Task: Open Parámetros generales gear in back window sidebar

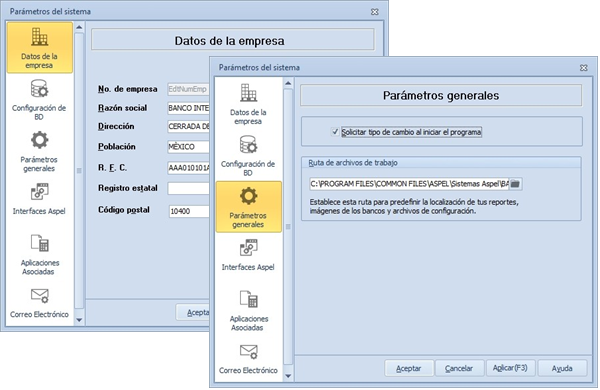Action: (x=39, y=151)
